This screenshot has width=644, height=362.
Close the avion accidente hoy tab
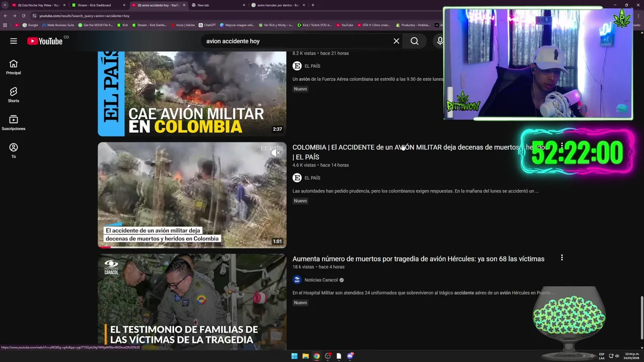tap(184, 5)
